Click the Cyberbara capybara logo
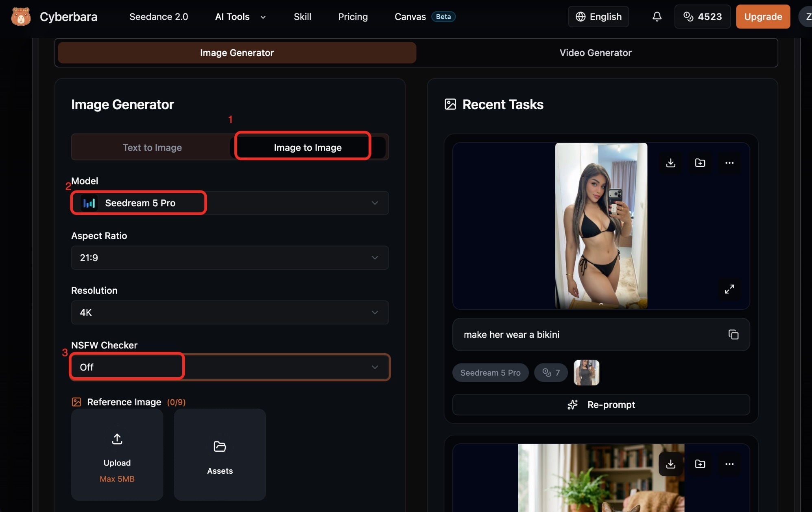This screenshot has width=812, height=512. point(21,17)
